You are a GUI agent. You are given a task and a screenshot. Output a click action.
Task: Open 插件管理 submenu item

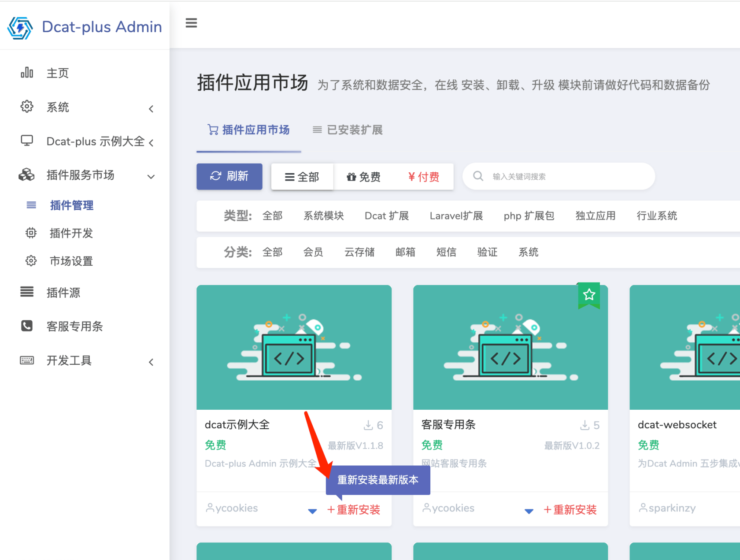click(71, 205)
